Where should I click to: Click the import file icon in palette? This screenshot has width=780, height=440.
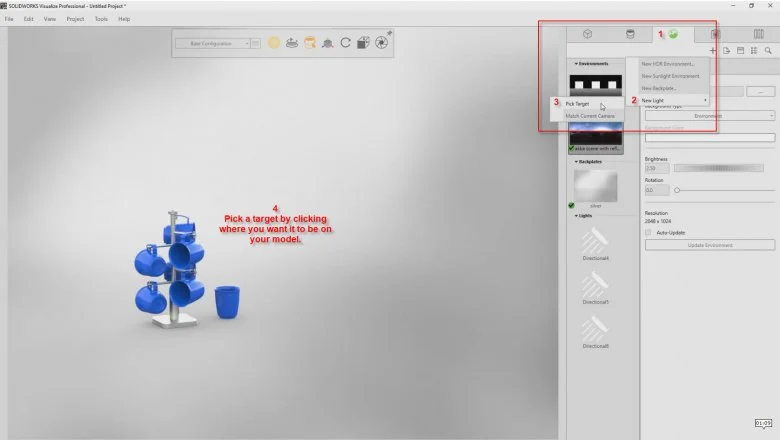(727, 51)
